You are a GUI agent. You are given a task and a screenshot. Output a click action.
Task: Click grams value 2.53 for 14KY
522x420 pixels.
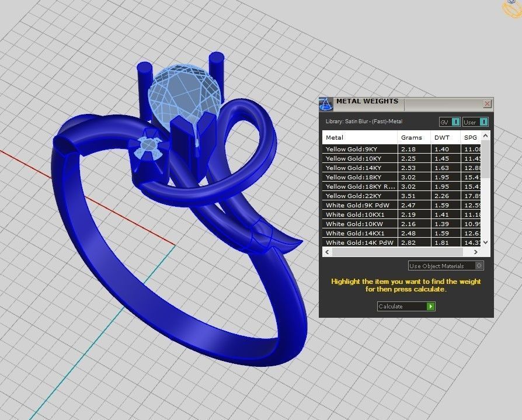408,168
